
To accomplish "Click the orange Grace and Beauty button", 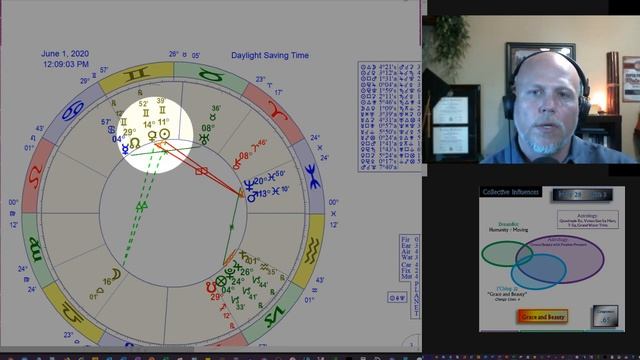I will click(542, 316).
